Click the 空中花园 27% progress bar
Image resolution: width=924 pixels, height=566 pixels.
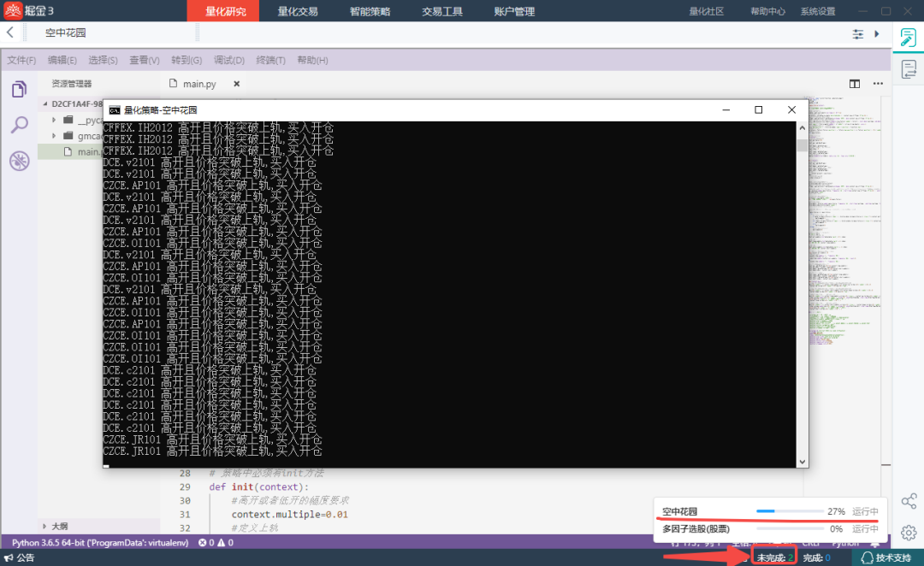pyautogui.click(x=790, y=511)
